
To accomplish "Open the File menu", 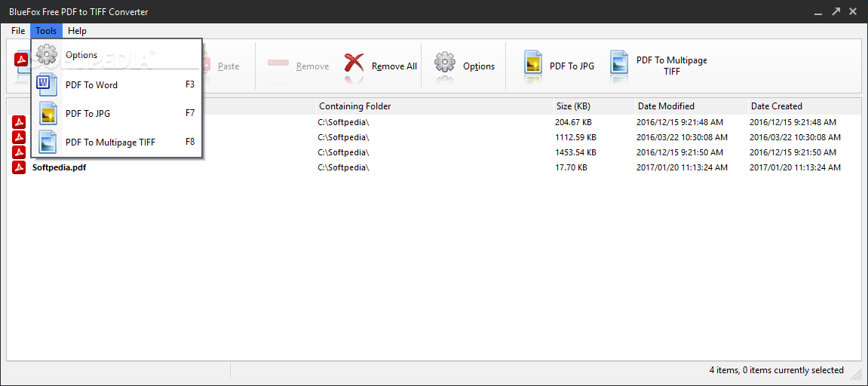I will pyautogui.click(x=17, y=30).
